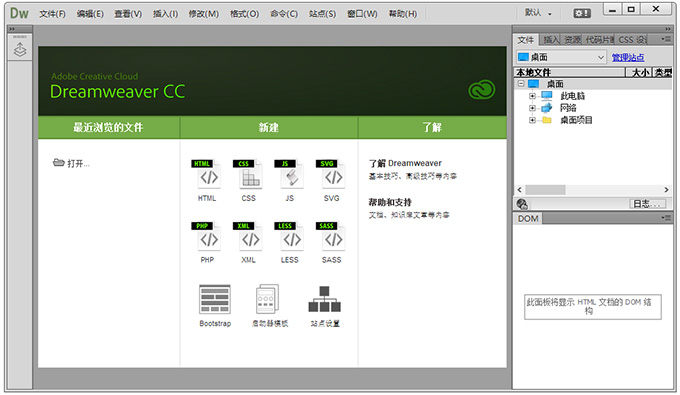Select the 网络 network icon
Image resolution: width=680 pixels, height=395 pixels.
(547, 108)
